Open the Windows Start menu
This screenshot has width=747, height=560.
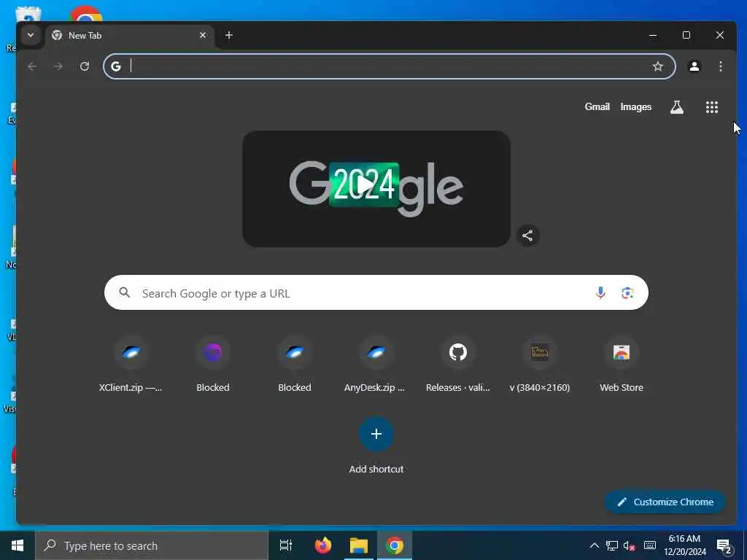tap(18, 545)
